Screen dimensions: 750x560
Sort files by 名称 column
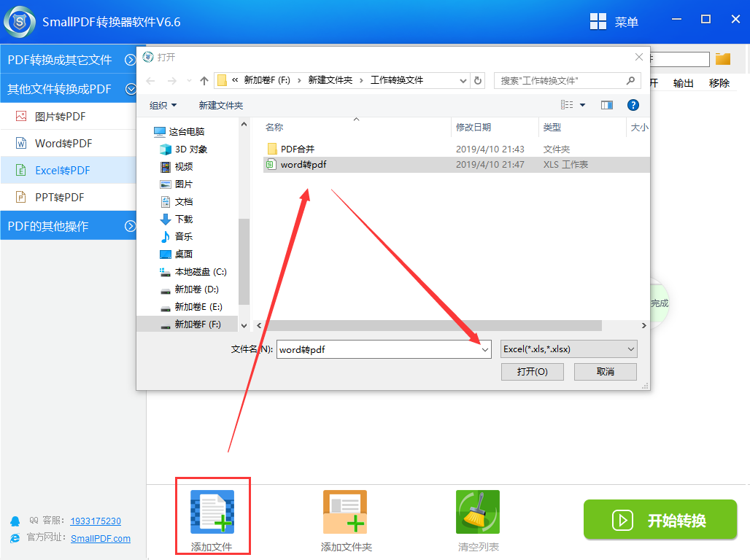point(274,127)
